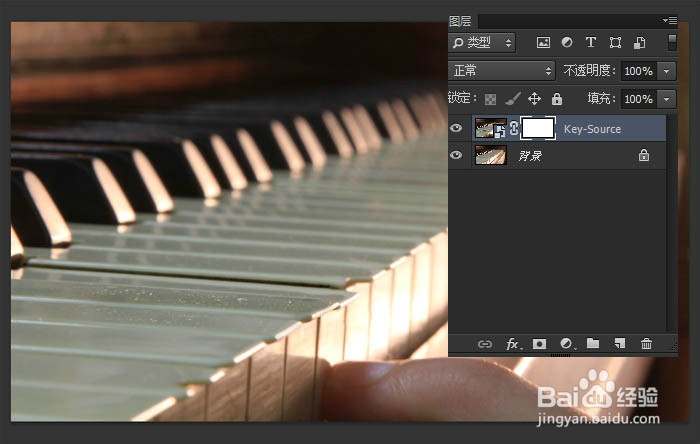Create a new layer icon
This screenshot has height=444, width=700.
click(620, 344)
